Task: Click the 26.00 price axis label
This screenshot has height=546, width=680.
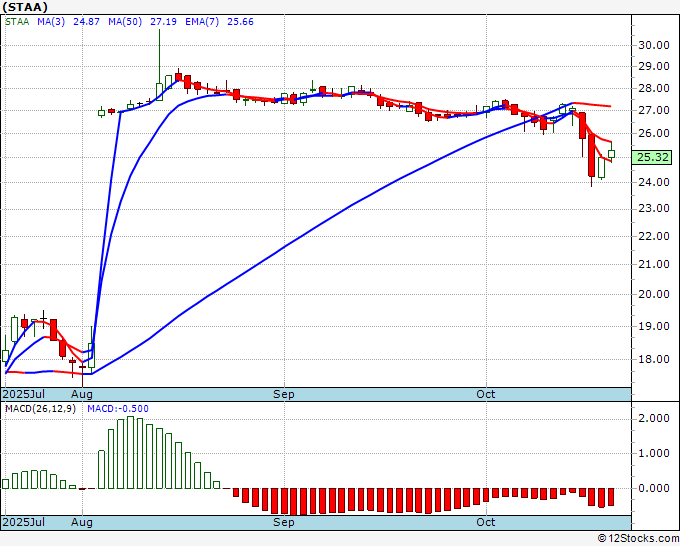Action: click(654, 134)
